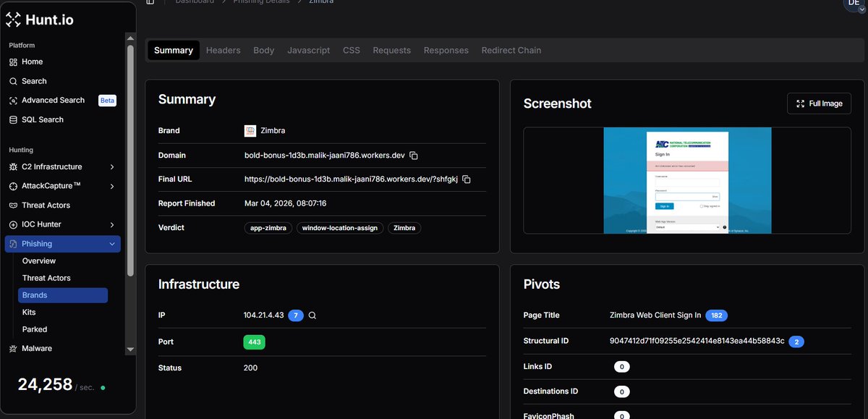Click the C2 Infrastructure bug icon
Image resolution: width=868 pixels, height=419 pixels.
click(x=13, y=166)
